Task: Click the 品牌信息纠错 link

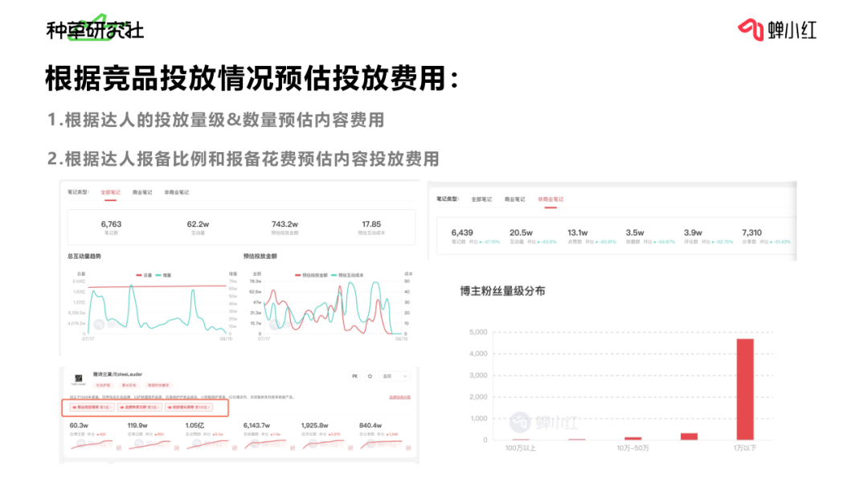Action: pos(399,397)
